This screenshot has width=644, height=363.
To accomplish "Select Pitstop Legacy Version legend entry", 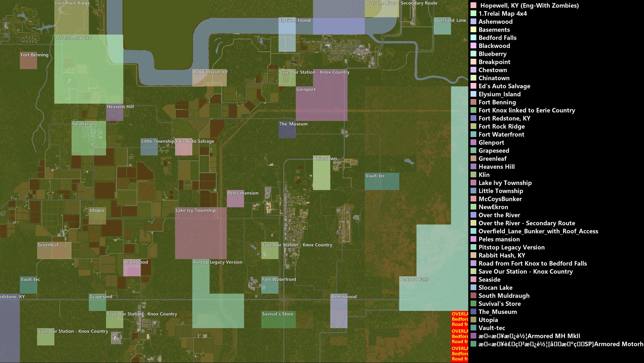I will (511, 247).
